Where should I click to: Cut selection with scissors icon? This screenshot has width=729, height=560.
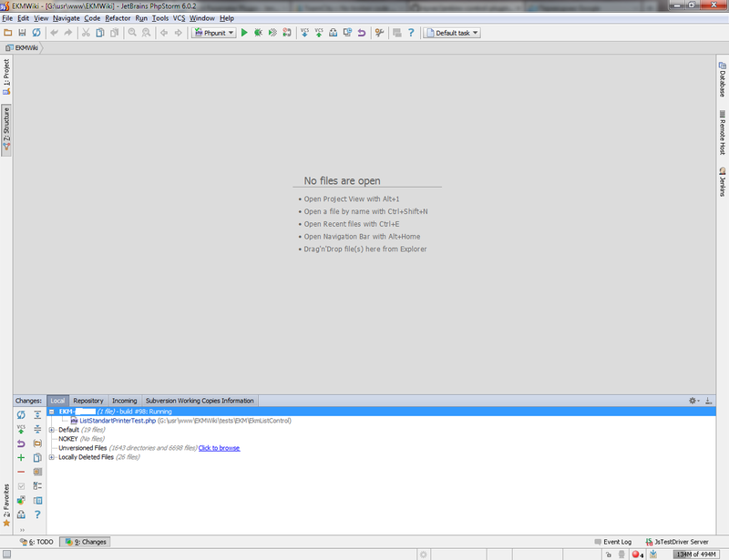coord(86,33)
